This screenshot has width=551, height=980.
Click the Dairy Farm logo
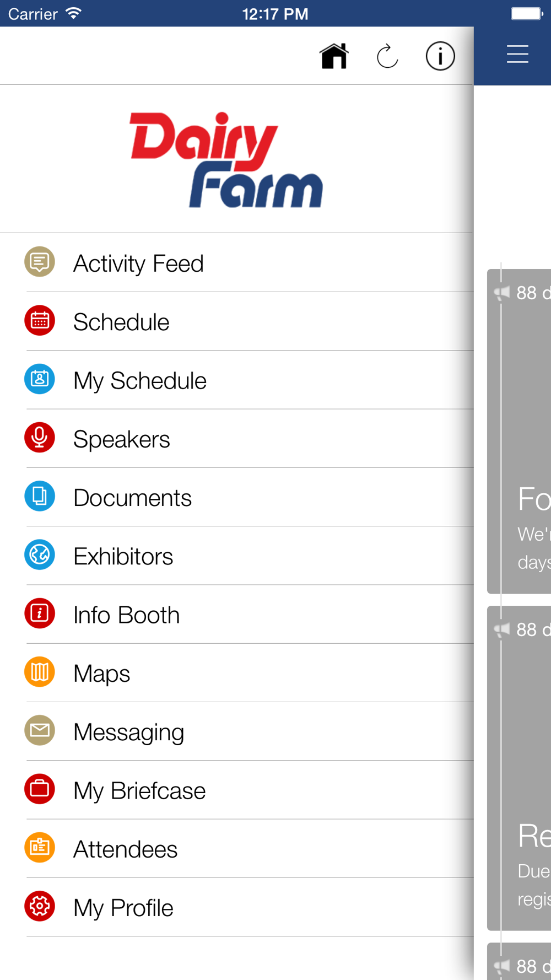[226, 160]
